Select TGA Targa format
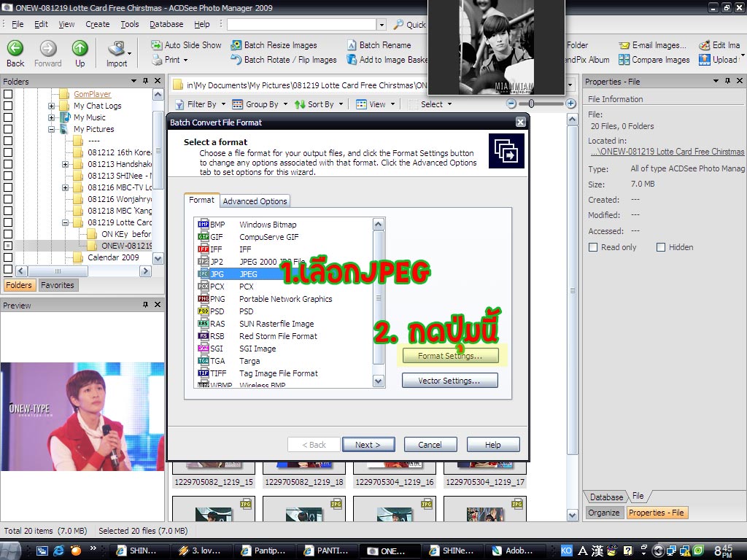Viewport: 747px width, 560px height. 283,360
